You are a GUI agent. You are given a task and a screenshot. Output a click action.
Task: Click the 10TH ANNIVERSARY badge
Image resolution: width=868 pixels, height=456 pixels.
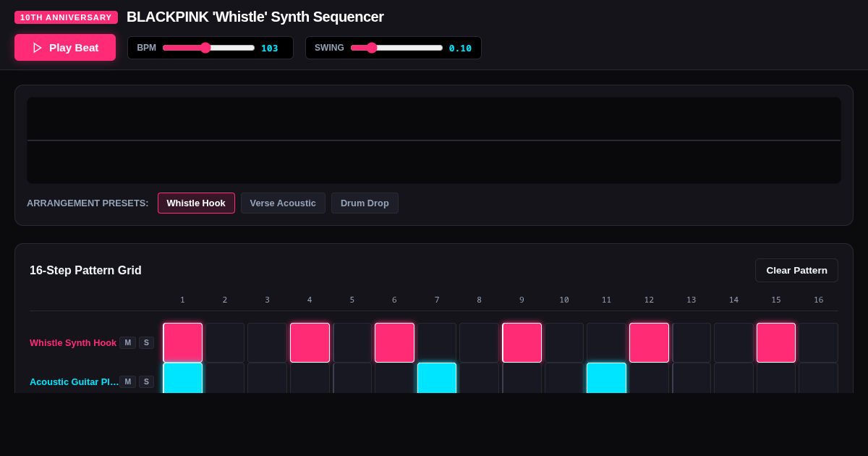click(x=66, y=17)
